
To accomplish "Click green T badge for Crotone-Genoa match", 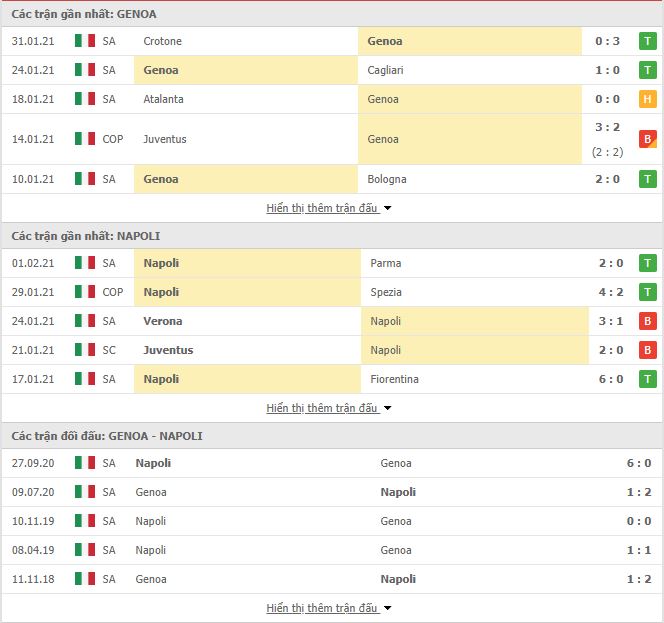I will coord(647,41).
